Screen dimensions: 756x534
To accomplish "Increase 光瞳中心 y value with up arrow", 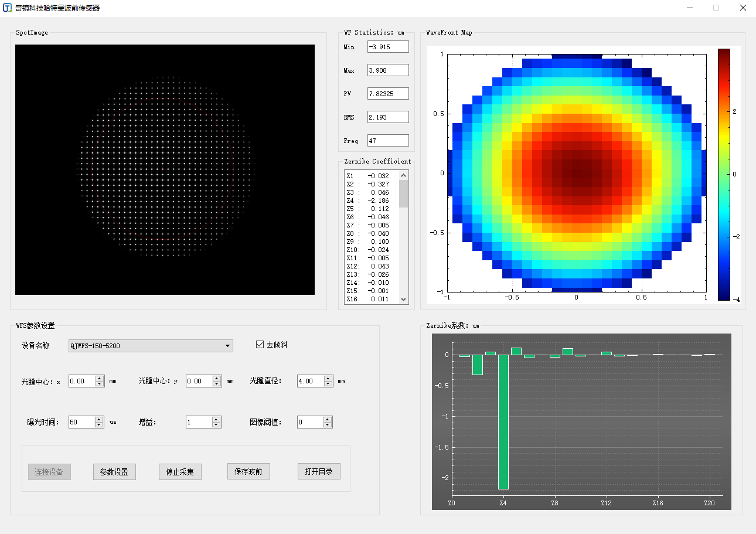I will [x=217, y=378].
